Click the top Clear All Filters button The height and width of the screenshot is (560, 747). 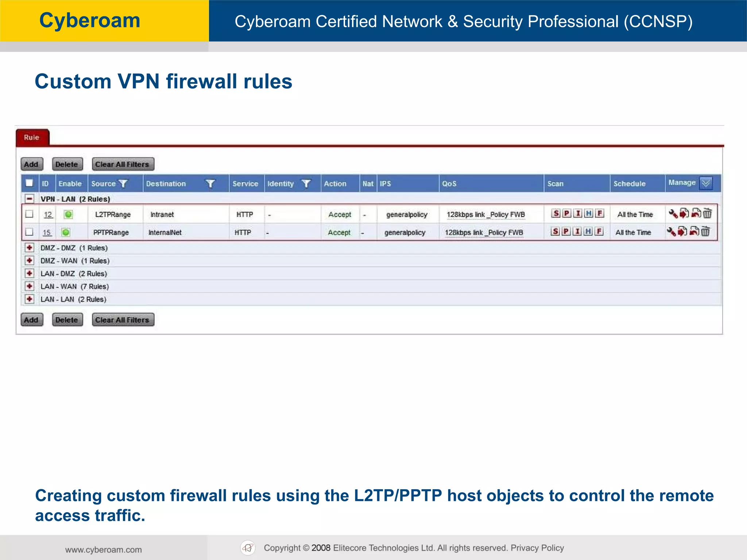pos(123,164)
